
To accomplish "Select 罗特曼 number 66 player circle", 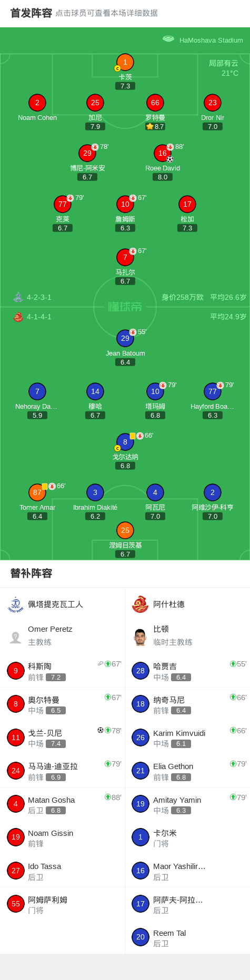I will [155, 103].
